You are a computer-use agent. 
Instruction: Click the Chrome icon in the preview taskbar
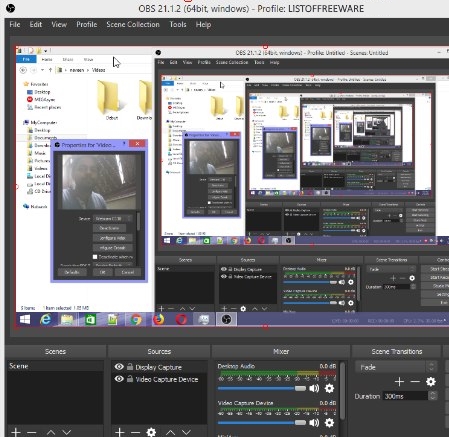(136, 319)
